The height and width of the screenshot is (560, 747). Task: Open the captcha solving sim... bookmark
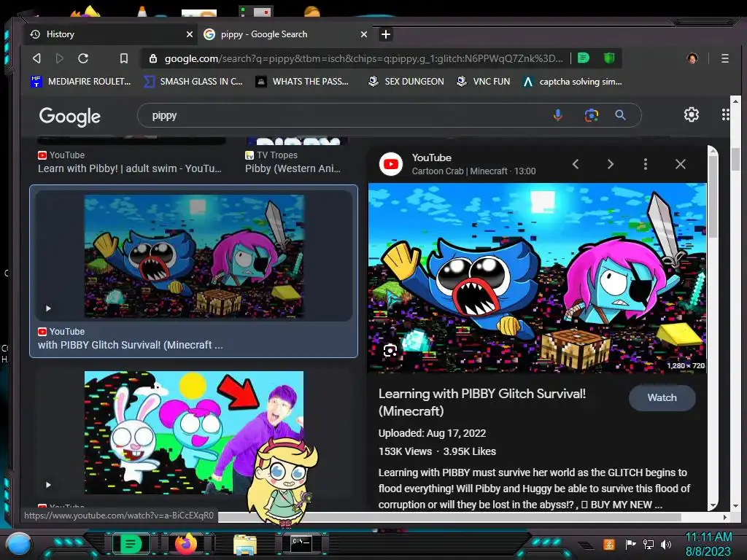pos(572,82)
